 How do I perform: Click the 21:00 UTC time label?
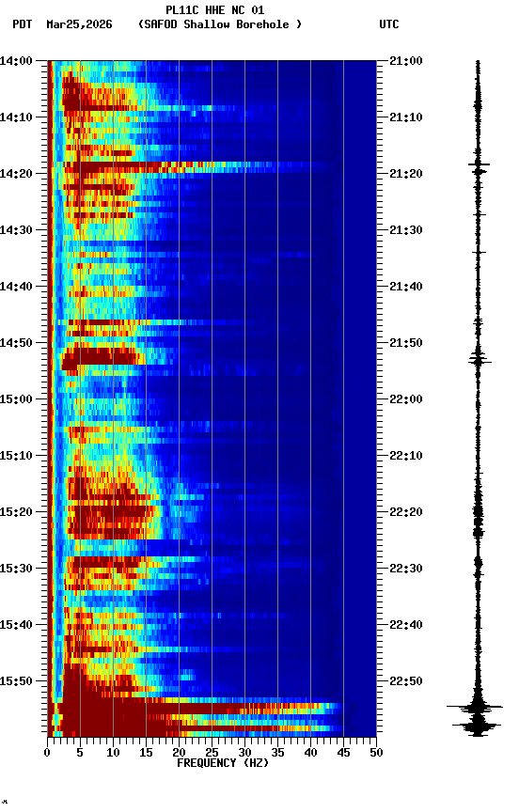click(406, 61)
